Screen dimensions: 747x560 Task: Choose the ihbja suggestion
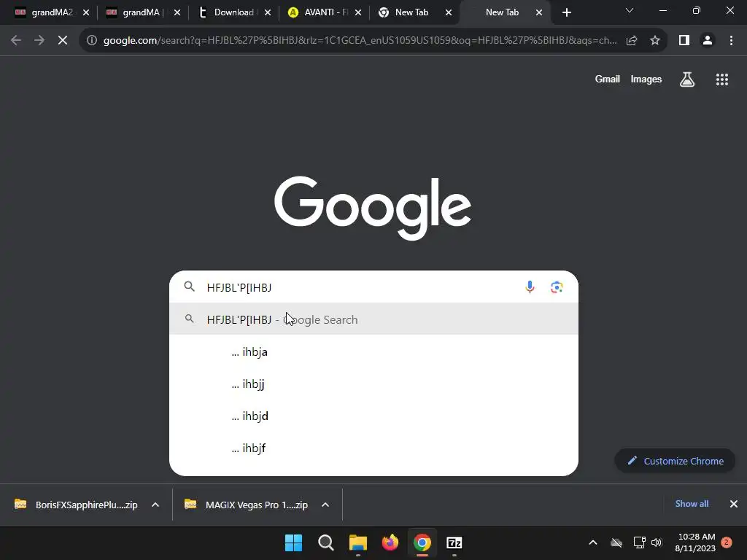(373, 352)
